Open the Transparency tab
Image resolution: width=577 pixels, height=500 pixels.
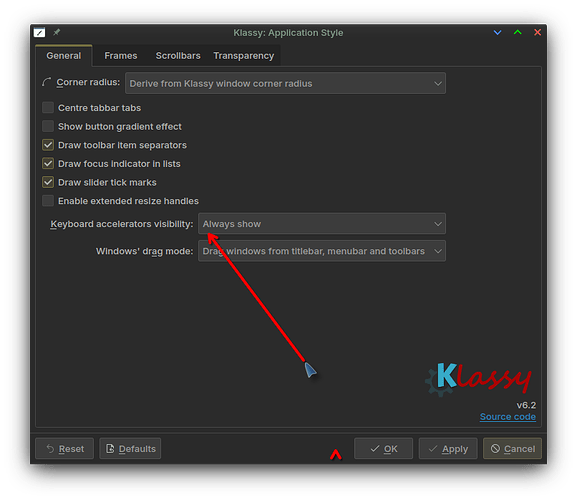click(x=244, y=56)
